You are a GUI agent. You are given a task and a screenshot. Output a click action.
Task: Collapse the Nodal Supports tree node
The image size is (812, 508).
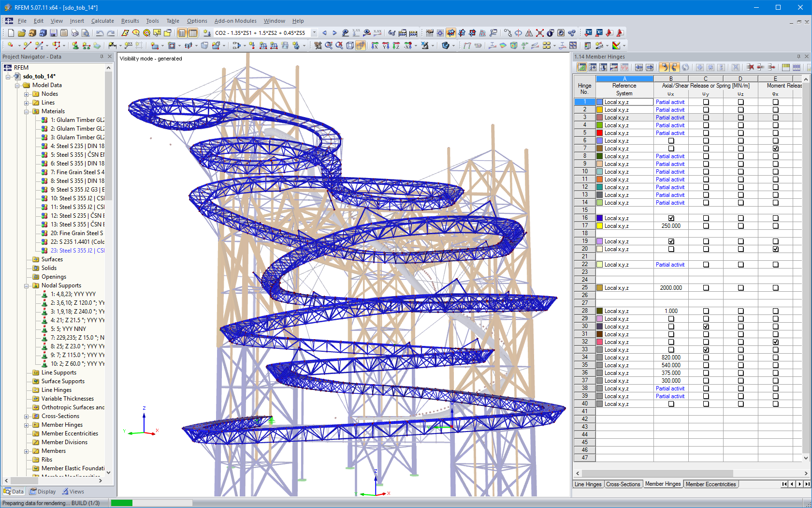pos(26,285)
